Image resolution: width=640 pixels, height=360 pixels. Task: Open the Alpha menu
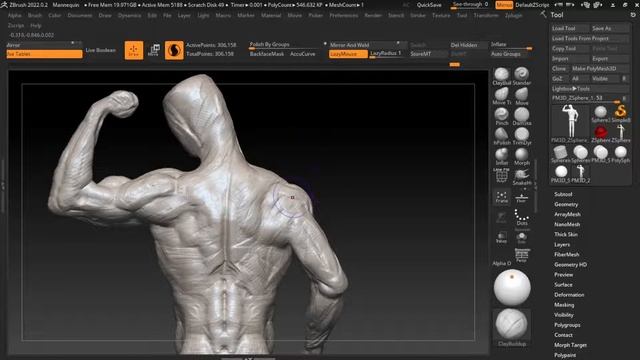(14, 16)
